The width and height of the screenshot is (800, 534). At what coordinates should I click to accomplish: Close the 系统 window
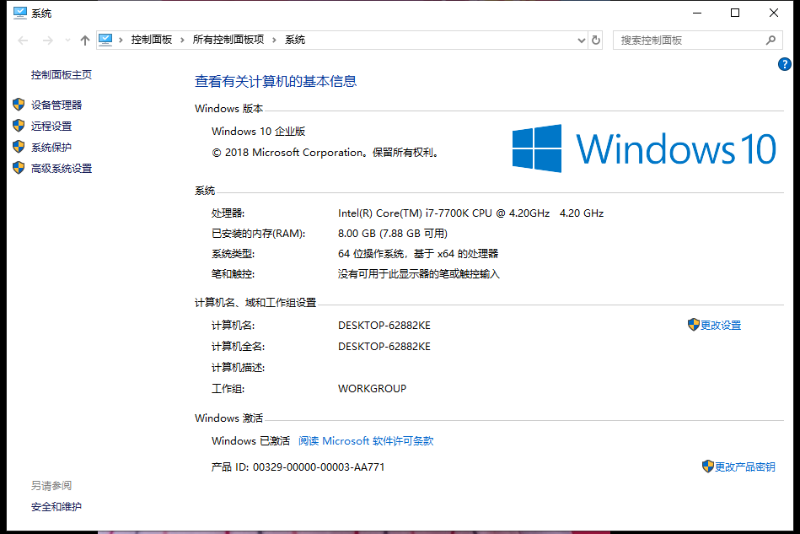pos(773,13)
